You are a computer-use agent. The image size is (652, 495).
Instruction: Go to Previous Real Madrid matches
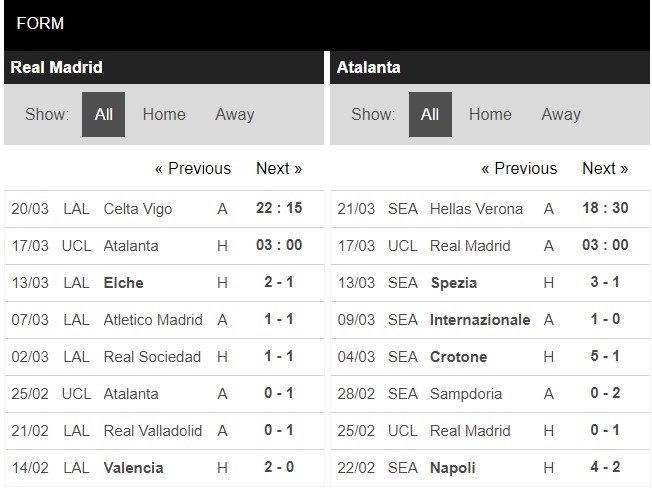tap(193, 168)
